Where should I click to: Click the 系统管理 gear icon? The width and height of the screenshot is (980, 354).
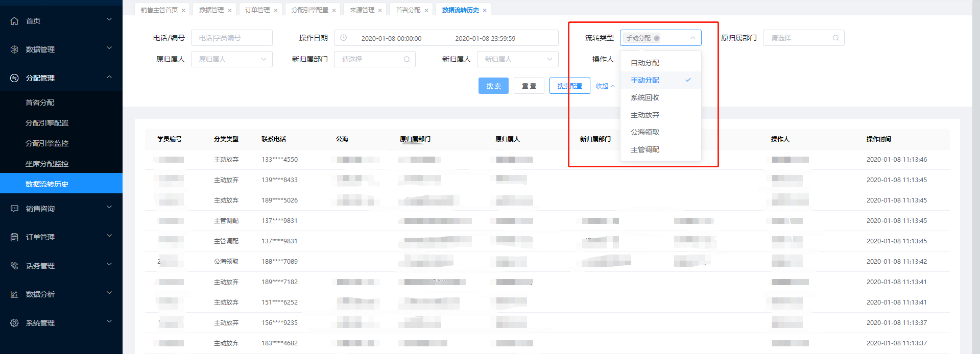point(14,323)
